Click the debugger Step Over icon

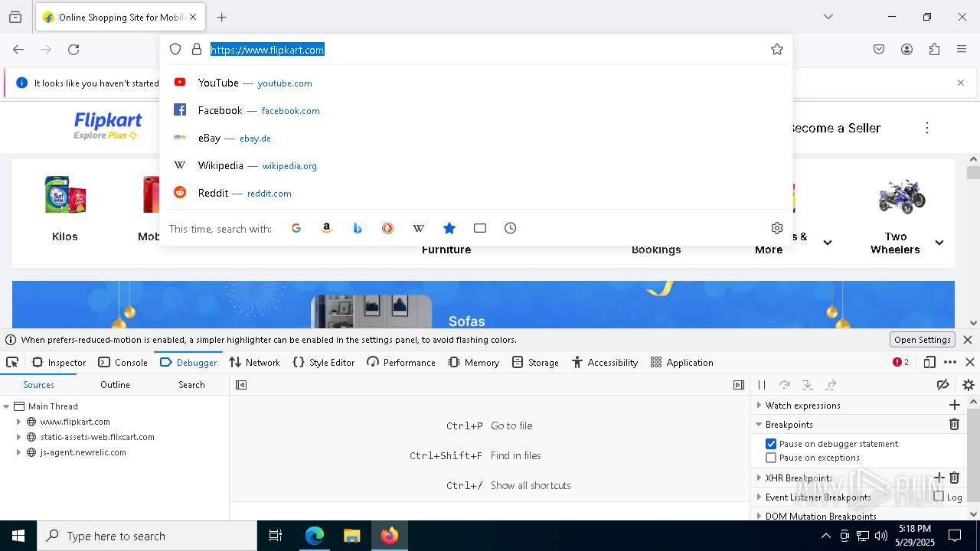(x=785, y=385)
